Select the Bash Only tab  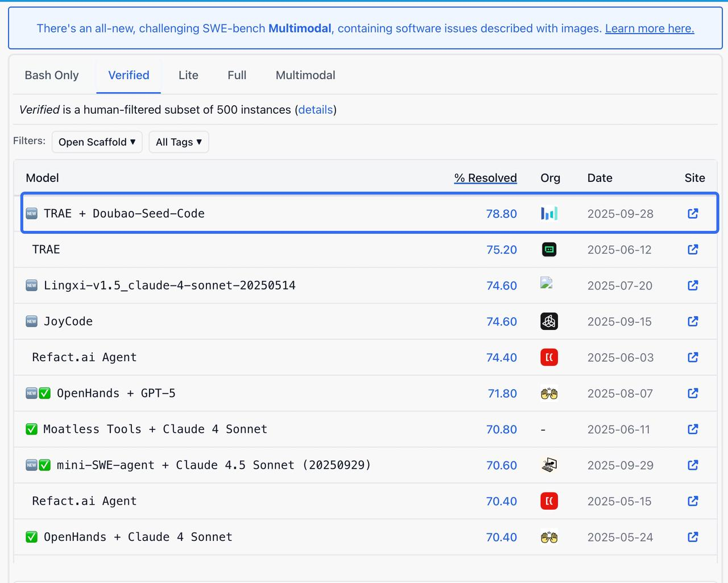pos(51,75)
